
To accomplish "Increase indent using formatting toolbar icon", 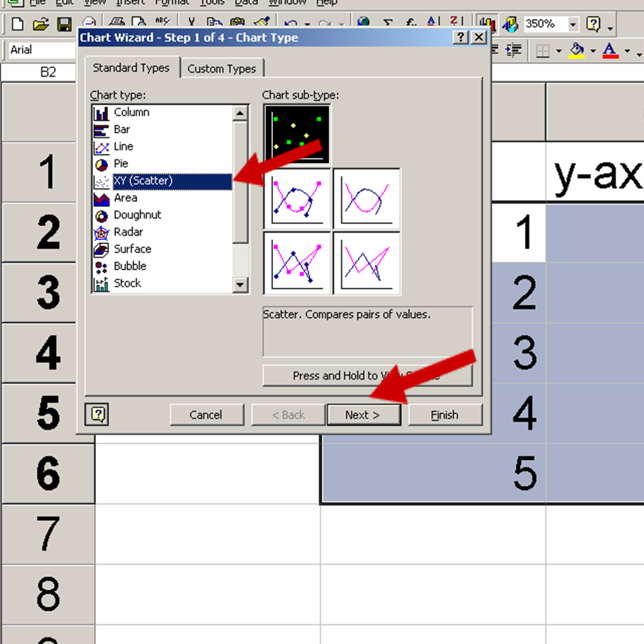I will pyautogui.click(x=513, y=50).
